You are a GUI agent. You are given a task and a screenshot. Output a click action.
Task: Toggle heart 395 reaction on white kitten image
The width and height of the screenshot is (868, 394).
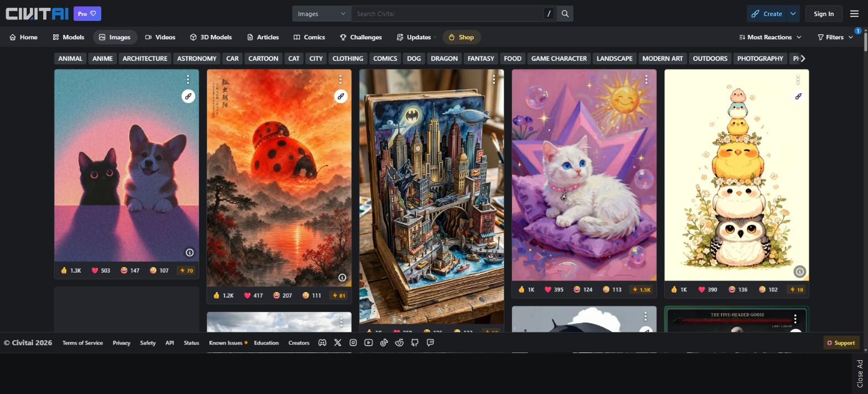[x=554, y=289]
